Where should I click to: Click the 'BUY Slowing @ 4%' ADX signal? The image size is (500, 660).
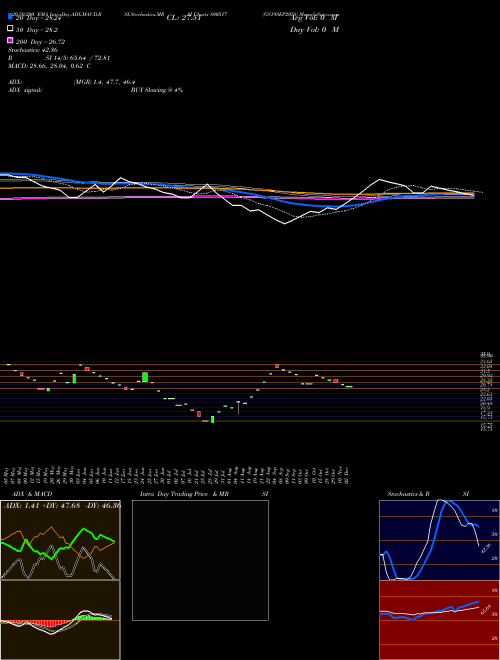pos(157,90)
